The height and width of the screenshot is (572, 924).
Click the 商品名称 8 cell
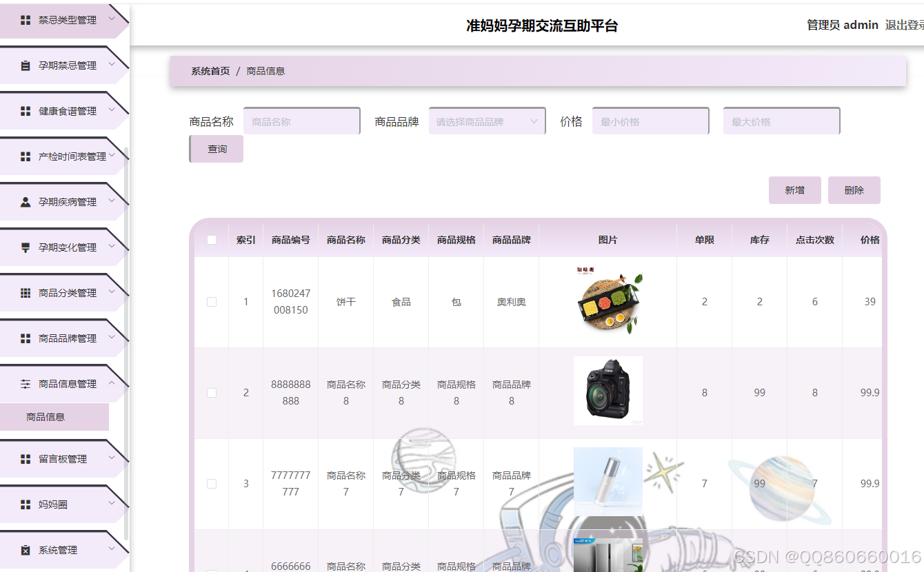pos(346,393)
